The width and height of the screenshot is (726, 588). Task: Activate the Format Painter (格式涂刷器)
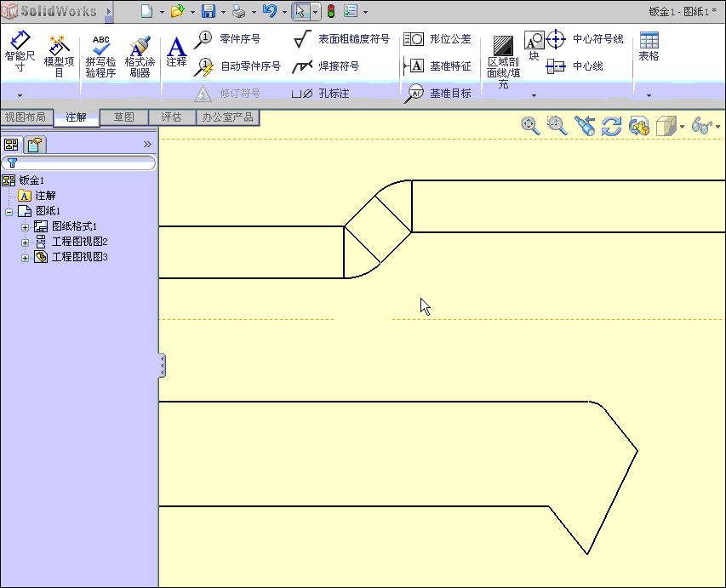[x=140, y=55]
